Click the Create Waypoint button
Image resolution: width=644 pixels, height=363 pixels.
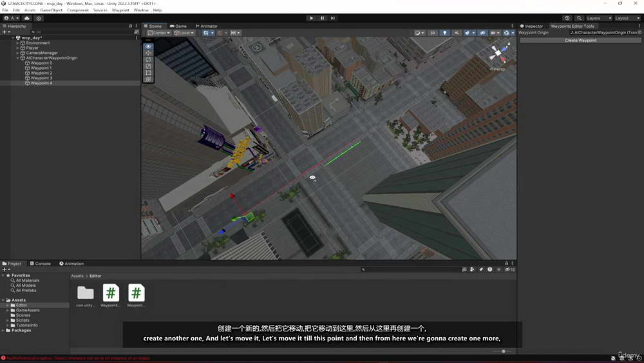pos(580,40)
